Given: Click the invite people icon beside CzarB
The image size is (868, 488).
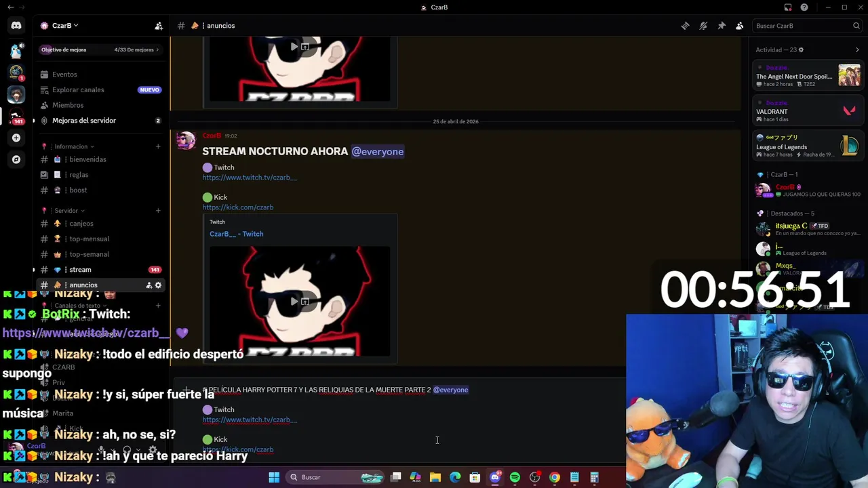Looking at the screenshot, I should (159, 26).
